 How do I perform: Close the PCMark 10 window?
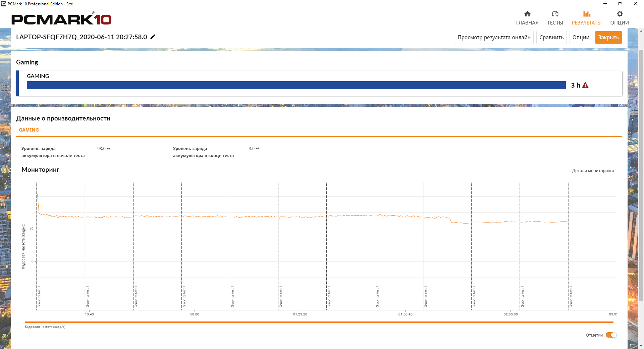(x=636, y=4)
